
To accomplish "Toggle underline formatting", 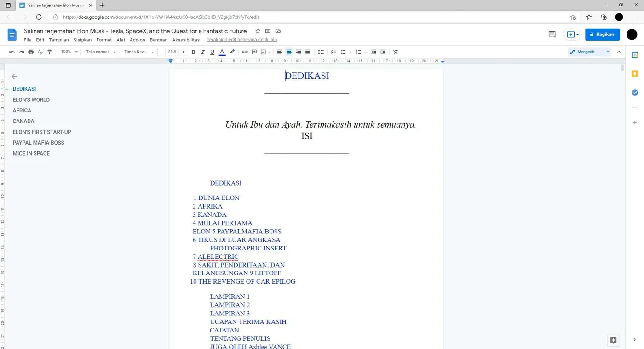I will [212, 52].
